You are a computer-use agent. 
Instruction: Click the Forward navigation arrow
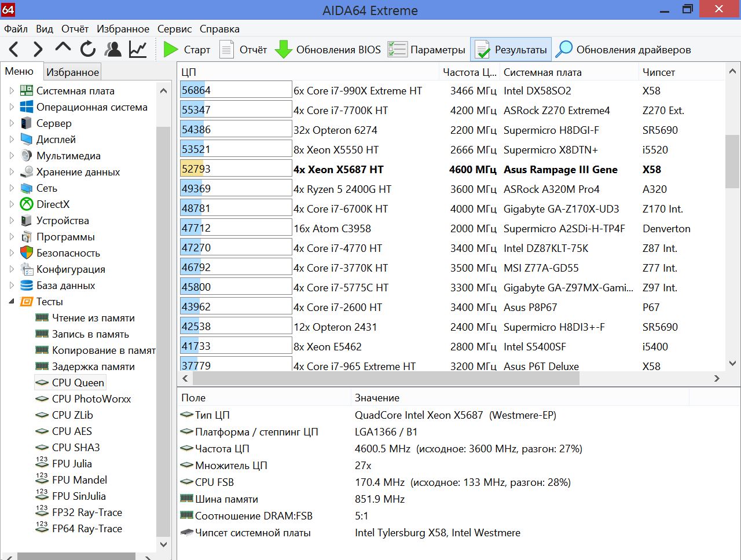point(38,49)
